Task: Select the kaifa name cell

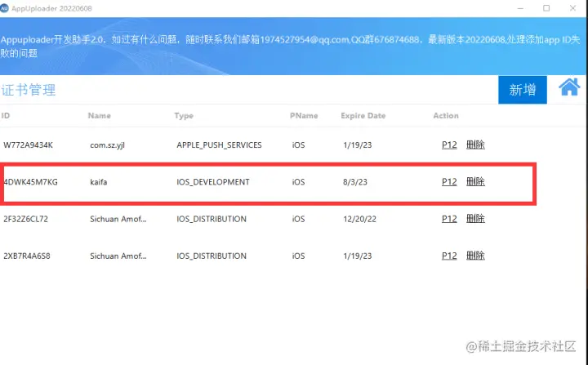Action: point(99,182)
